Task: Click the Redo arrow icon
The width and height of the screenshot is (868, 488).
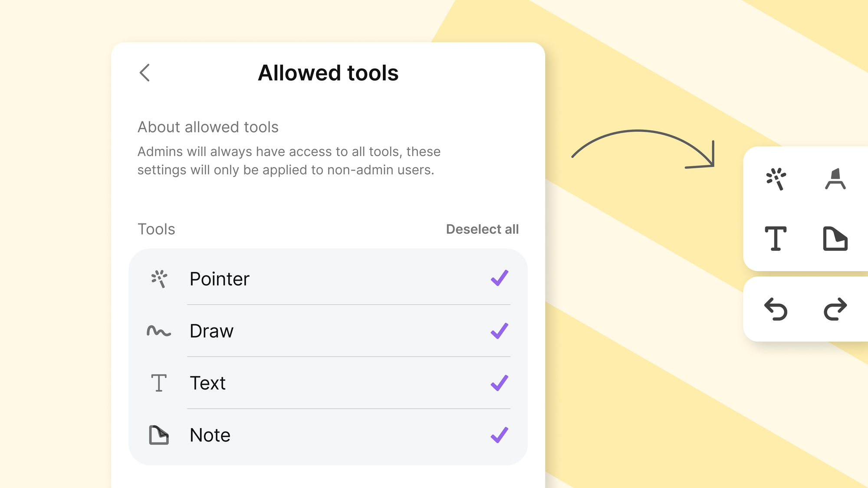Action: click(x=835, y=309)
